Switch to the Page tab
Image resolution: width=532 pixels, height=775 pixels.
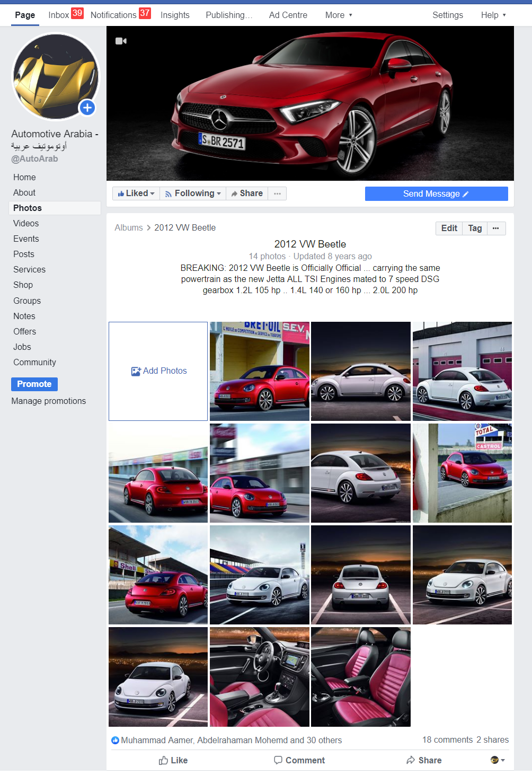[25, 15]
